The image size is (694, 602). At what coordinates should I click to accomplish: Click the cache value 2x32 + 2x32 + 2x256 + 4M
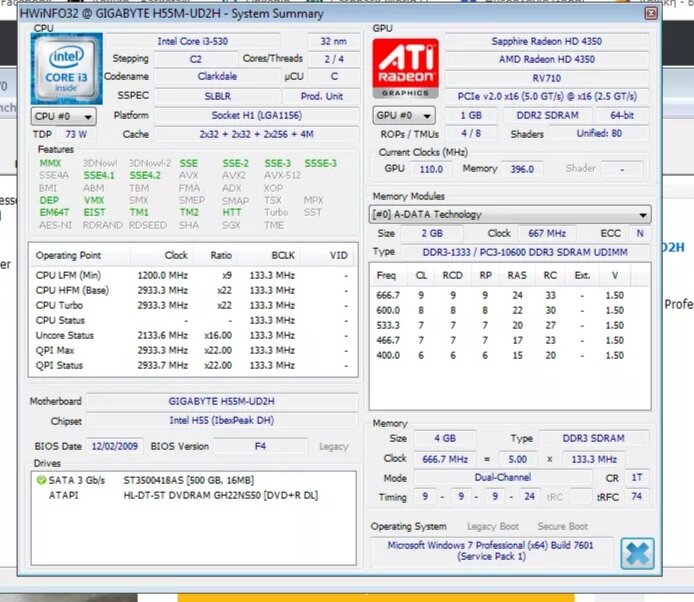(x=257, y=134)
